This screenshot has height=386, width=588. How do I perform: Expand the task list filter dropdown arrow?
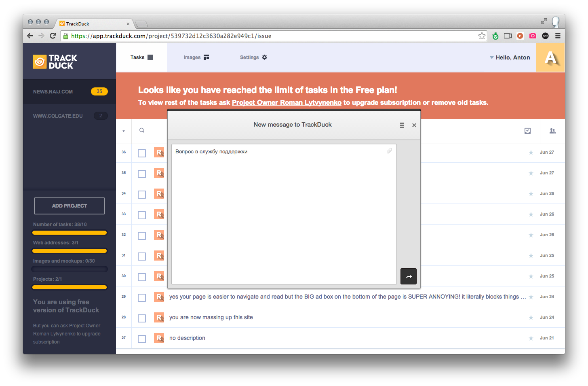124,131
